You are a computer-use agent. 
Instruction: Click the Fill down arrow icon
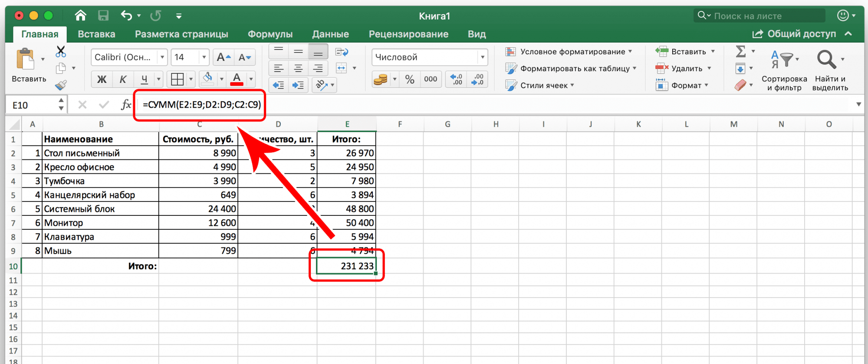pos(740,68)
